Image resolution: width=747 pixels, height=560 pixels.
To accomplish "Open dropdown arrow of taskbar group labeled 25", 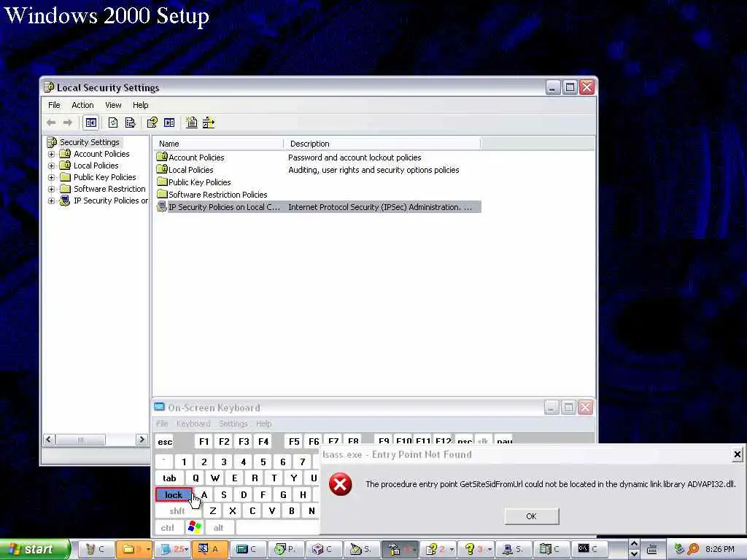I will tap(187, 550).
